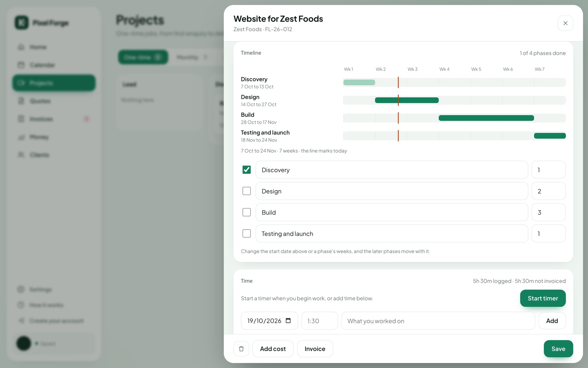The image size is (588, 368).
Task: Open the calendar picker icon in date field
Action: 288,321
